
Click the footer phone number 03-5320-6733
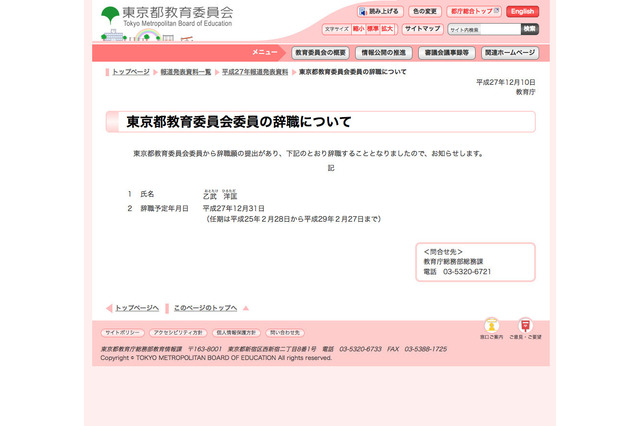coord(360,349)
